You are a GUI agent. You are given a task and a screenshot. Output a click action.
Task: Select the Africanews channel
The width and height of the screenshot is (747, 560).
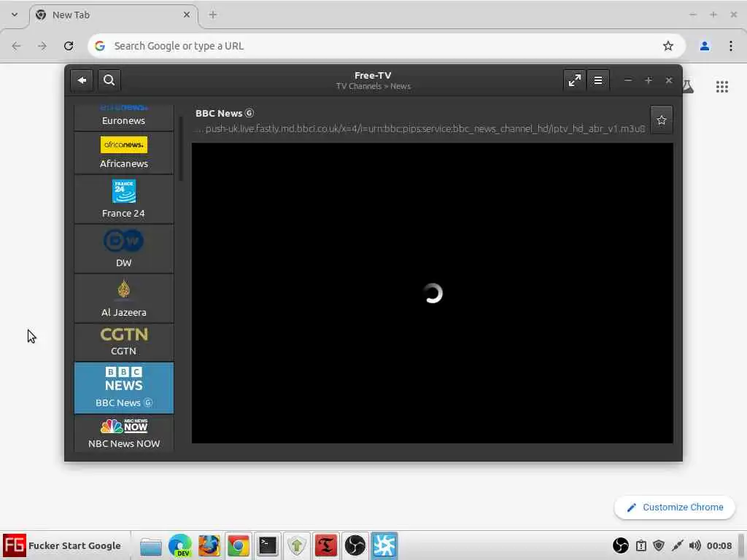click(124, 153)
